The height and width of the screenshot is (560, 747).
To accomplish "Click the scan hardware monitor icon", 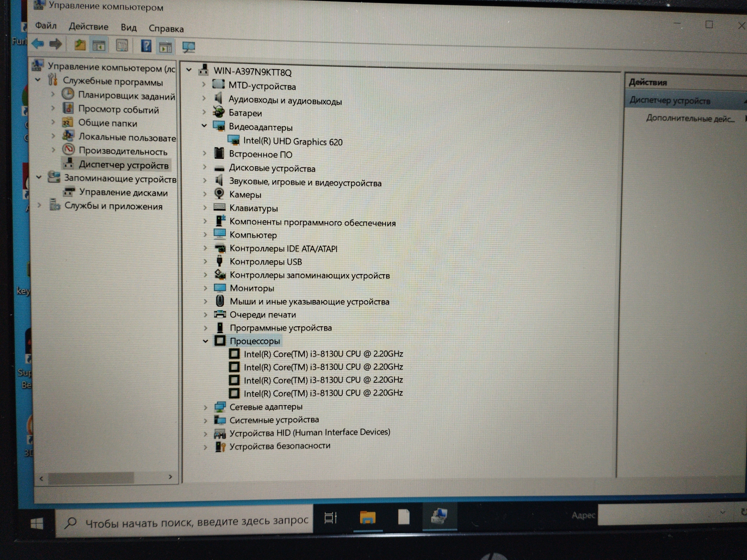I will (189, 47).
